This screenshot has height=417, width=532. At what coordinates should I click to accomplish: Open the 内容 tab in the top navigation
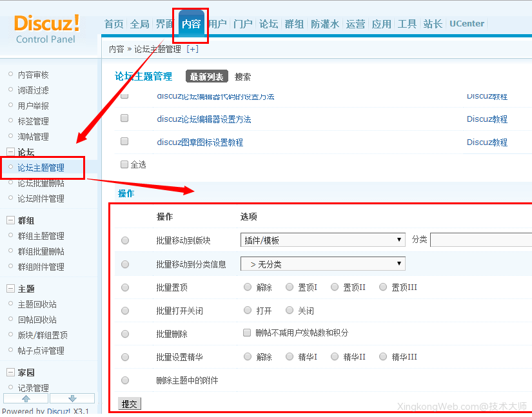pos(190,23)
